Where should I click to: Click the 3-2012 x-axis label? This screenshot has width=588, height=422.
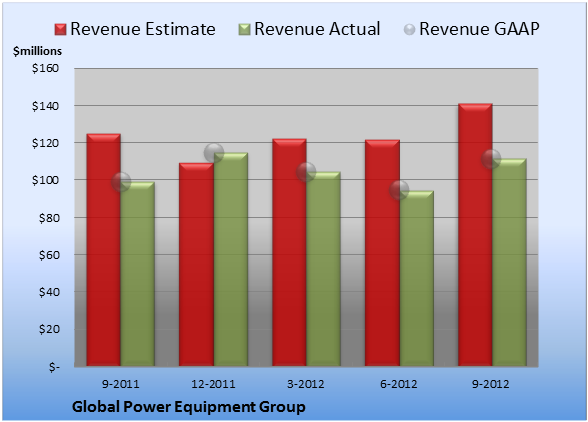[306, 384]
